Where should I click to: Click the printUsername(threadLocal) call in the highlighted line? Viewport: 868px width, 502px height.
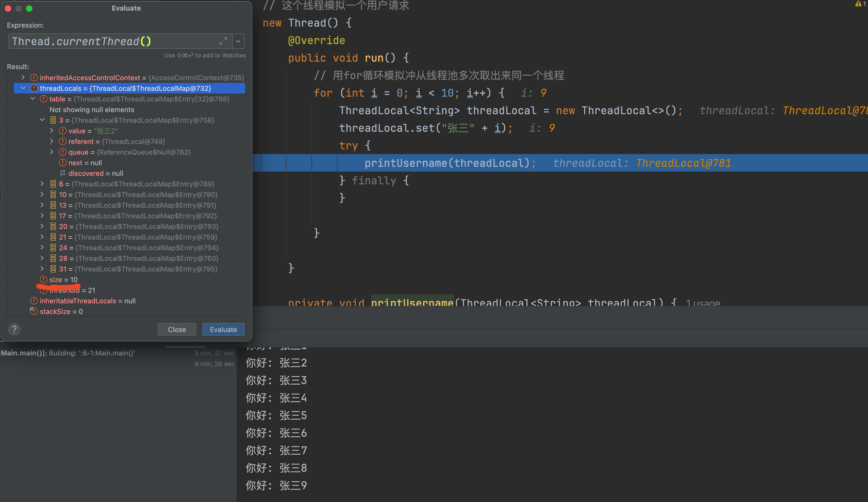(x=450, y=163)
